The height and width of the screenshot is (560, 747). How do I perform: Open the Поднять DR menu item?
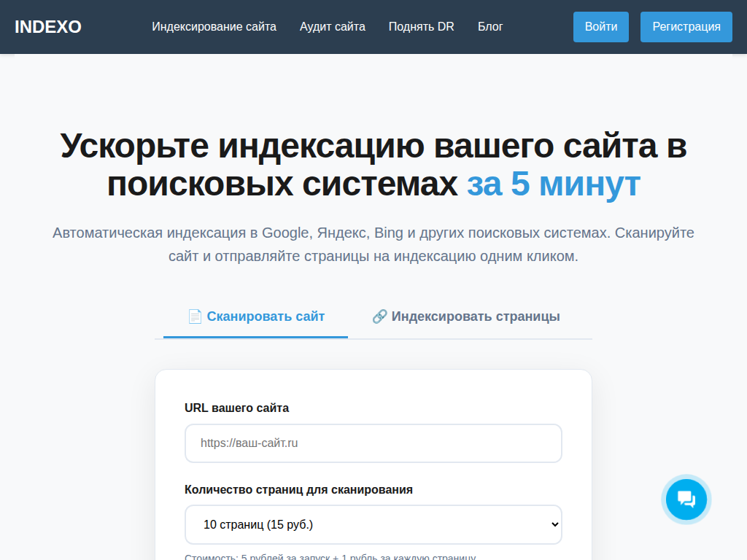click(422, 27)
